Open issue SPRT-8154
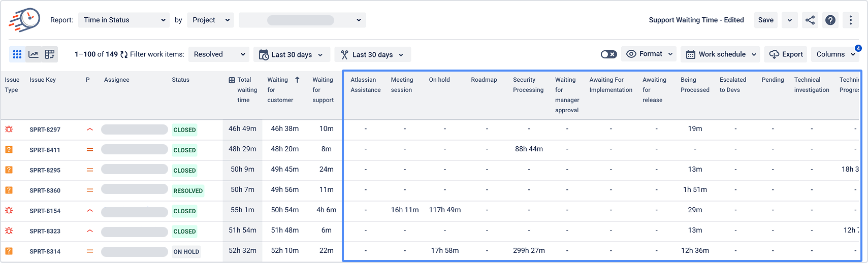Image resolution: width=868 pixels, height=263 pixels. click(45, 211)
